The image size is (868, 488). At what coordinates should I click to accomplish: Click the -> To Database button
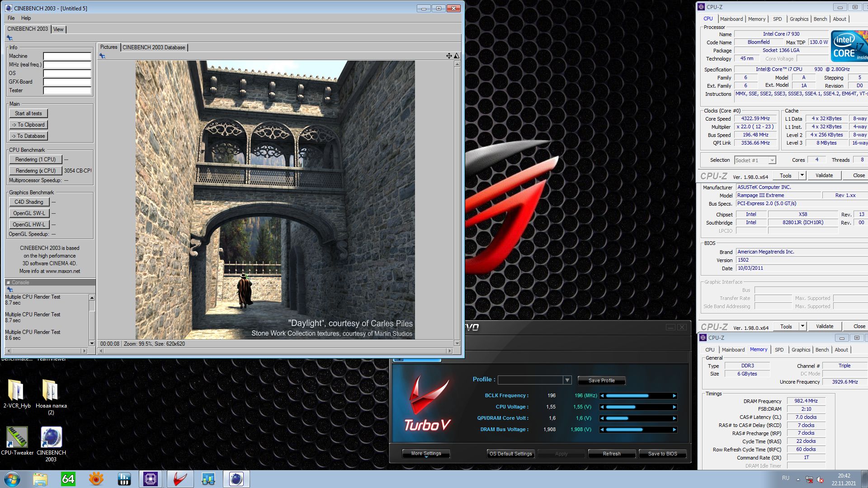[x=28, y=136]
